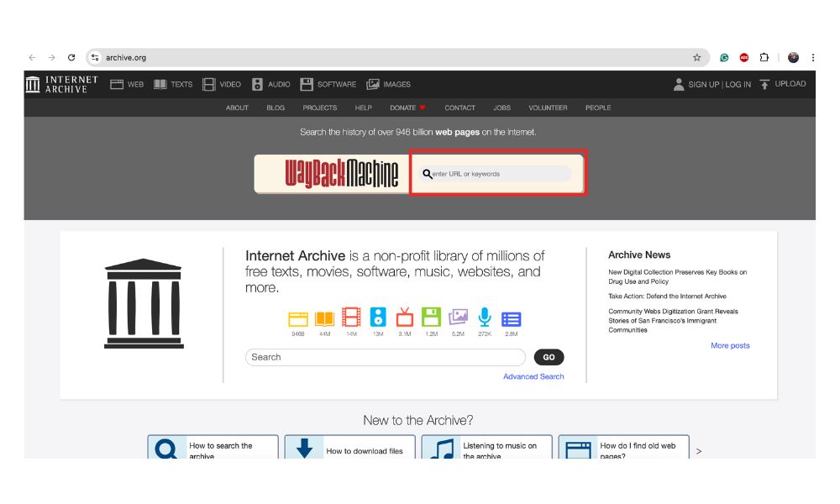840x504 pixels.
Task: Open Advanced Search
Action: click(x=533, y=376)
